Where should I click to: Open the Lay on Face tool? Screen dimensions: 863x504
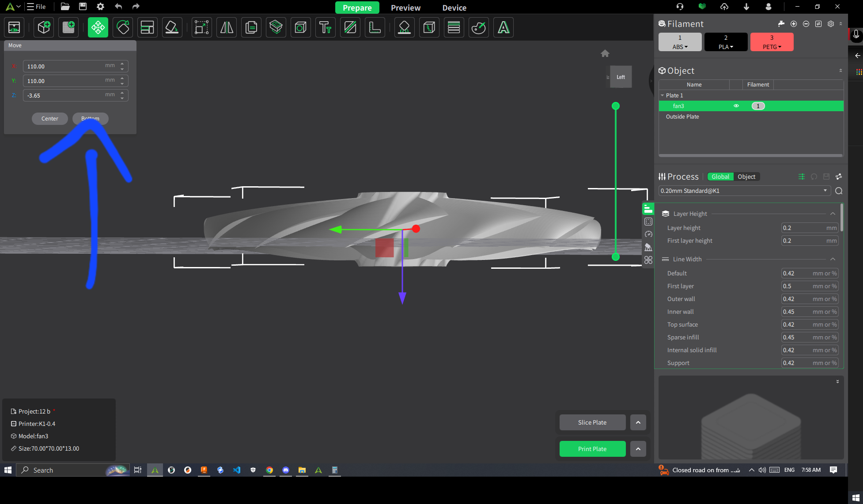(x=172, y=28)
